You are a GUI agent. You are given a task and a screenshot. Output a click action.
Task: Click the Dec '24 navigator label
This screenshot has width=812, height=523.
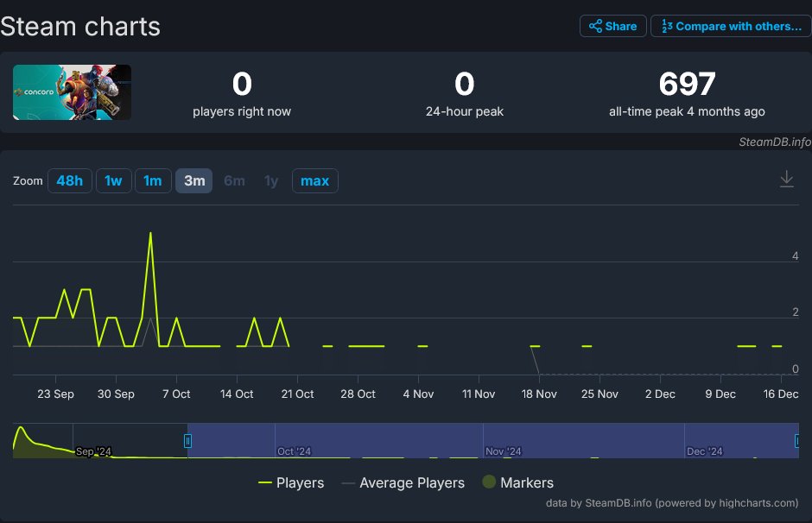(x=704, y=451)
